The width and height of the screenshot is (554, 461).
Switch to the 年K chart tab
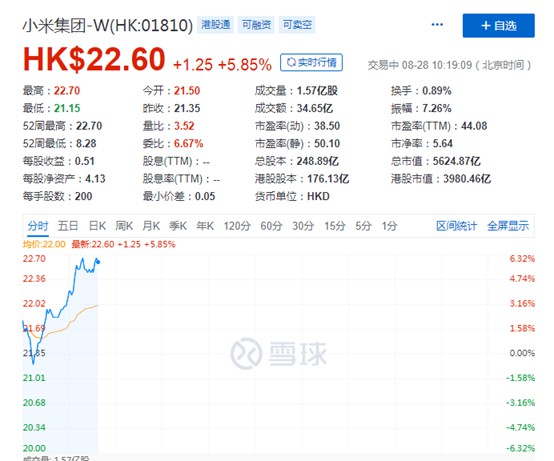pyautogui.click(x=205, y=226)
